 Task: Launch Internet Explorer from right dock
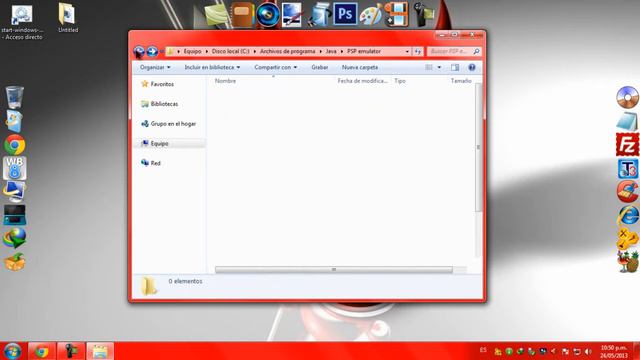tap(628, 215)
